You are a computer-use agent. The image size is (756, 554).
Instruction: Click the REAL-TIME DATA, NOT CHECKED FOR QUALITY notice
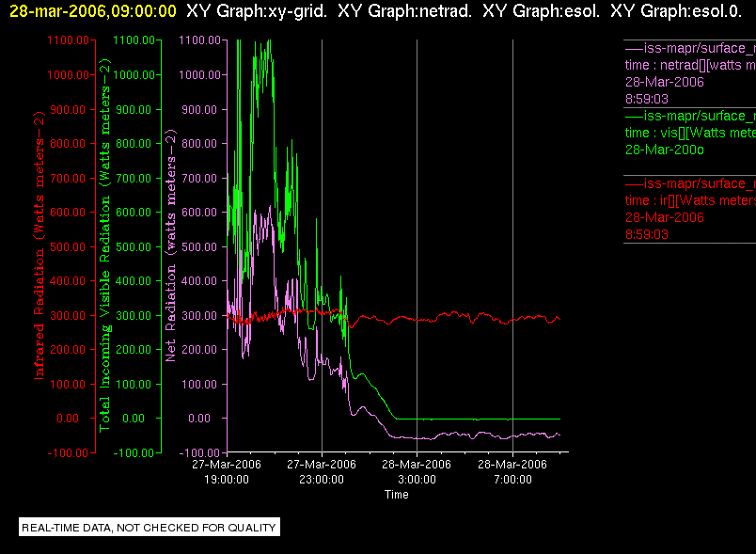click(x=150, y=528)
